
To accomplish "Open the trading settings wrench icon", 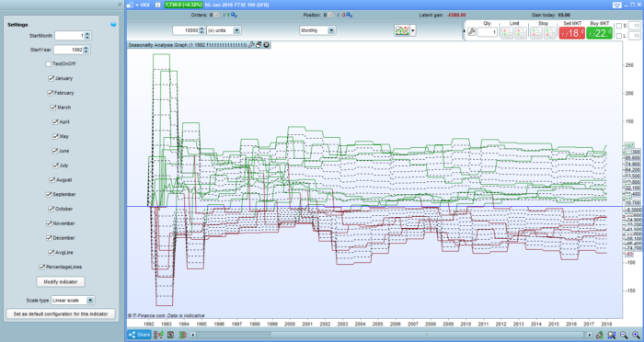I will coord(471,32).
